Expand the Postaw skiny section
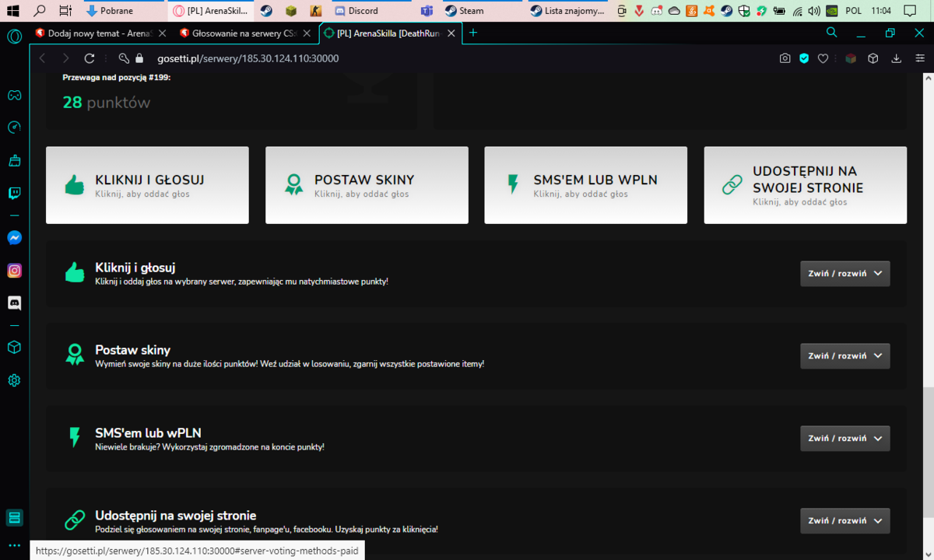The width and height of the screenshot is (934, 560). click(845, 356)
